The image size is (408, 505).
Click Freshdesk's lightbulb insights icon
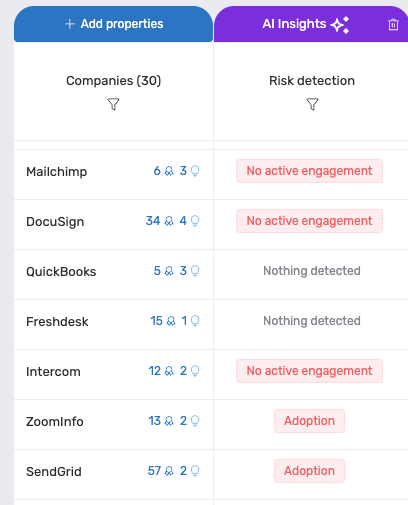click(x=195, y=321)
